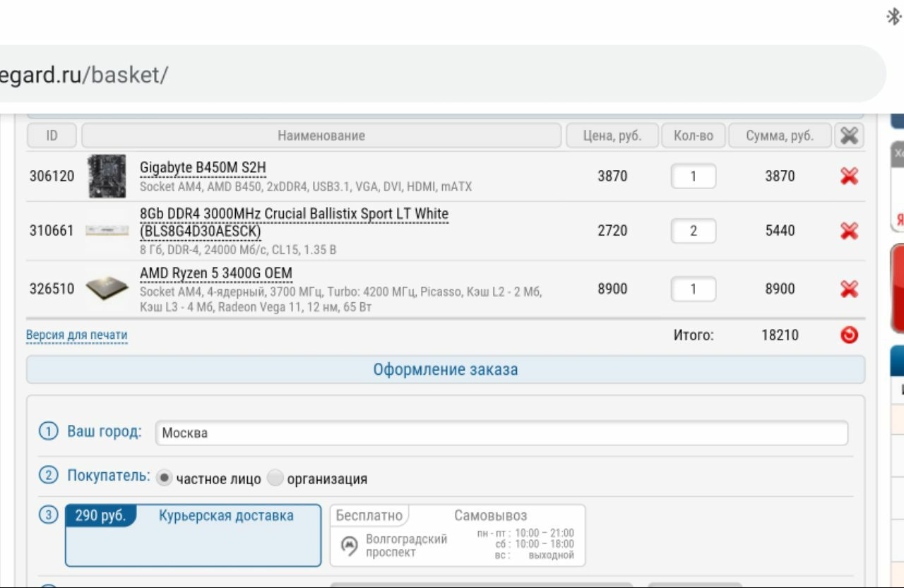The width and height of the screenshot is (904, 588).
Task: Open Gigabyte B450M S2H product link
Action: click(203, 167)
